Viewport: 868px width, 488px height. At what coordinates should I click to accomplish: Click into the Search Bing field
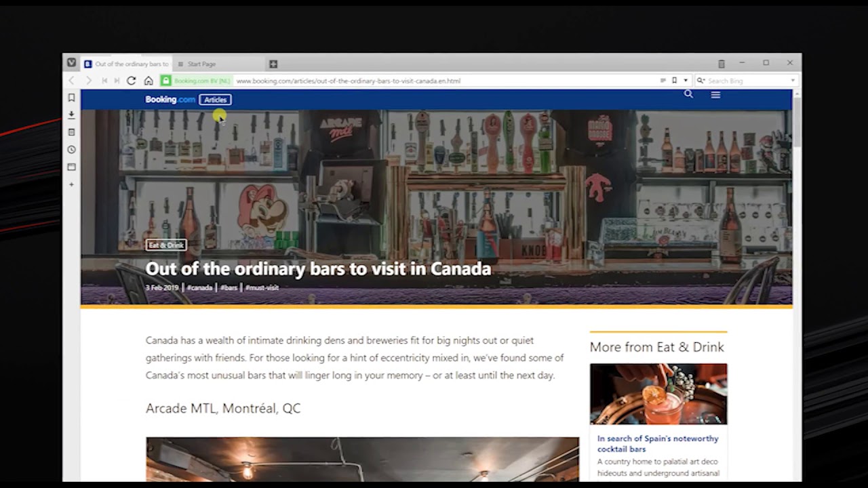pos(746,81)
